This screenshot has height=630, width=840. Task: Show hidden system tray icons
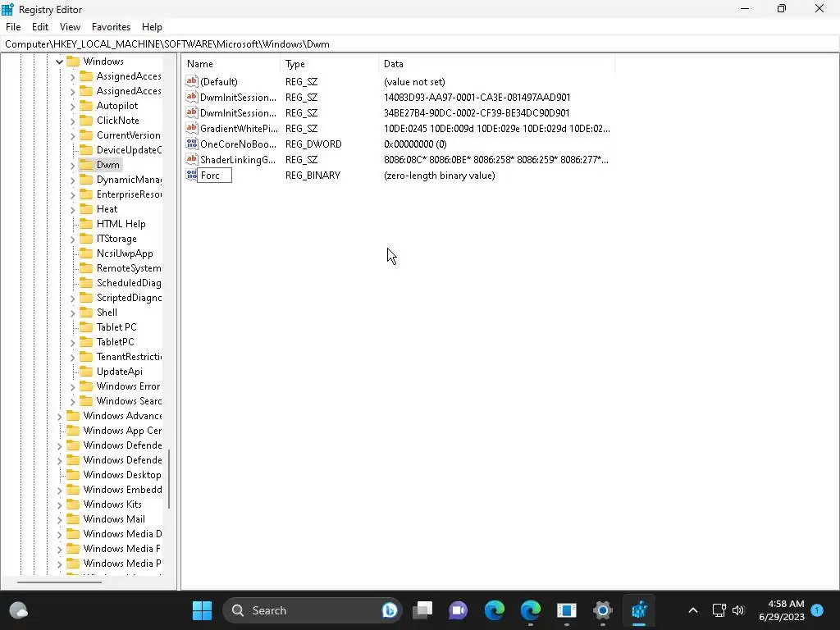[692, 610]
